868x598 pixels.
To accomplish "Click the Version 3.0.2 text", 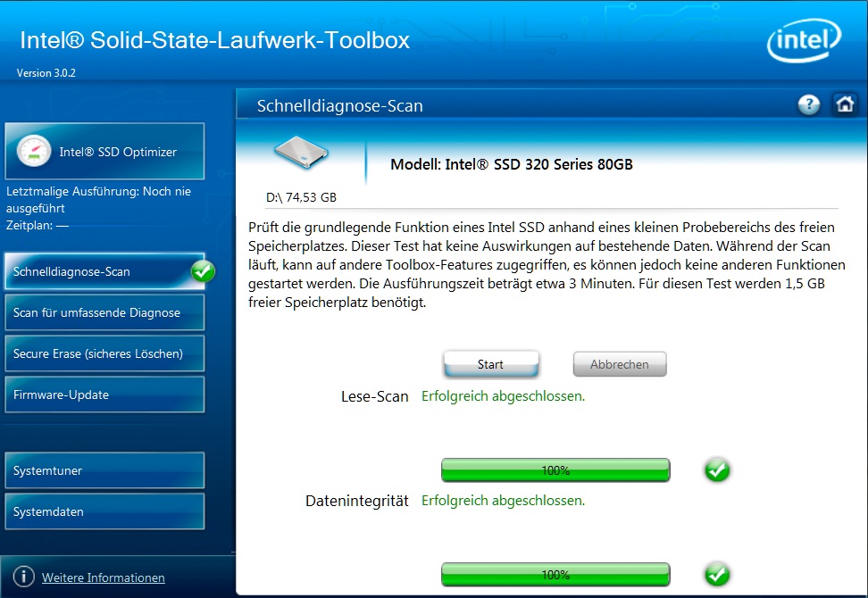I will pos(46,73).
